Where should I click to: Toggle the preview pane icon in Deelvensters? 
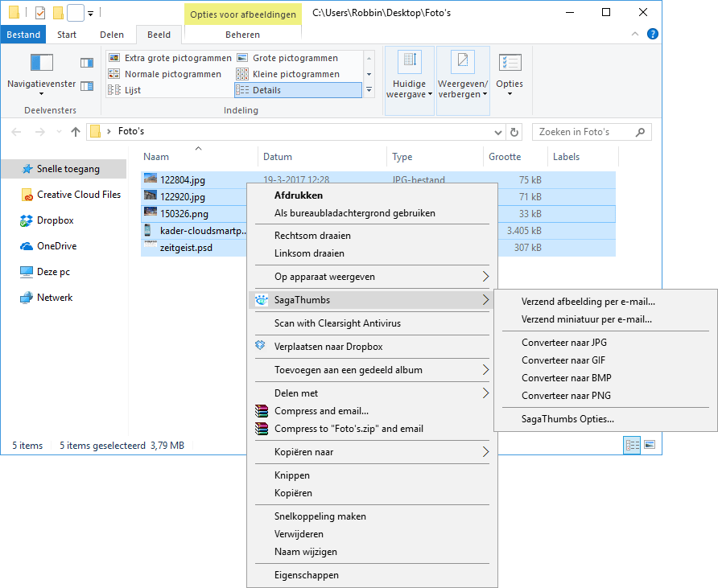(87, 63)
